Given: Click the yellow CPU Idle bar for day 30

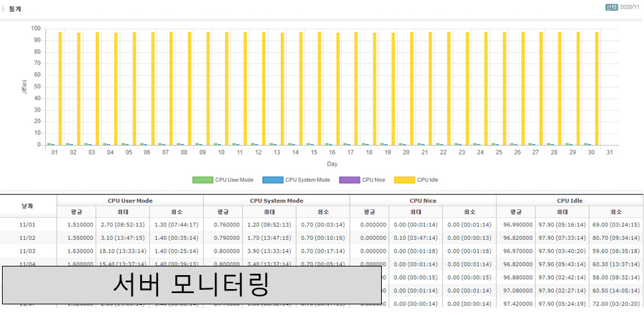Looking at the screenshot, I should tap(597, 88).
